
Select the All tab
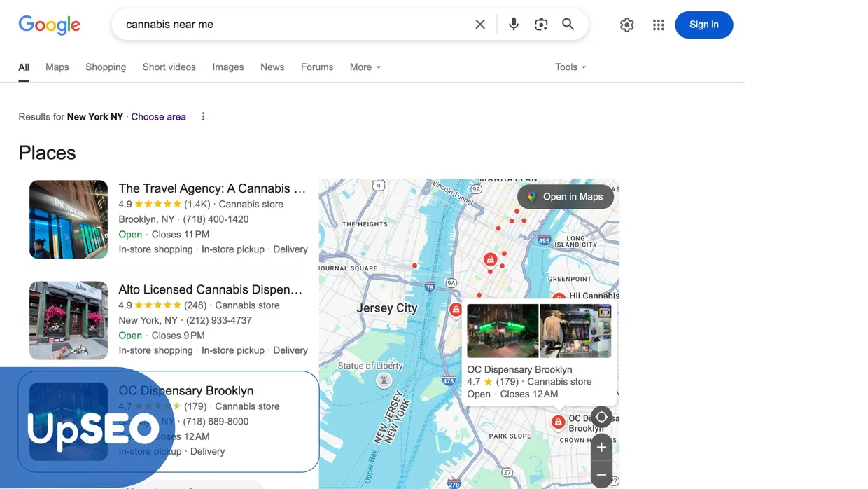tap(24, 67)
